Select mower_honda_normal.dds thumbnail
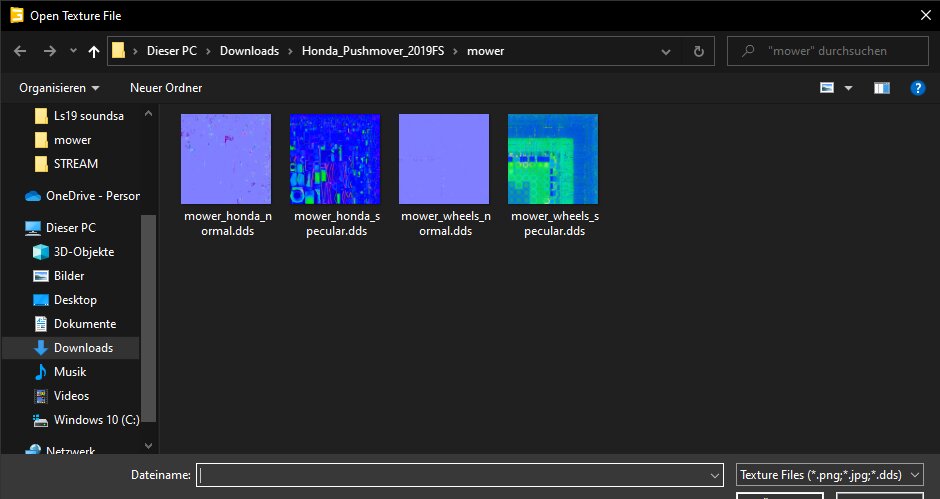The height and width of the screenshot is (499, 940). point(225,159)
